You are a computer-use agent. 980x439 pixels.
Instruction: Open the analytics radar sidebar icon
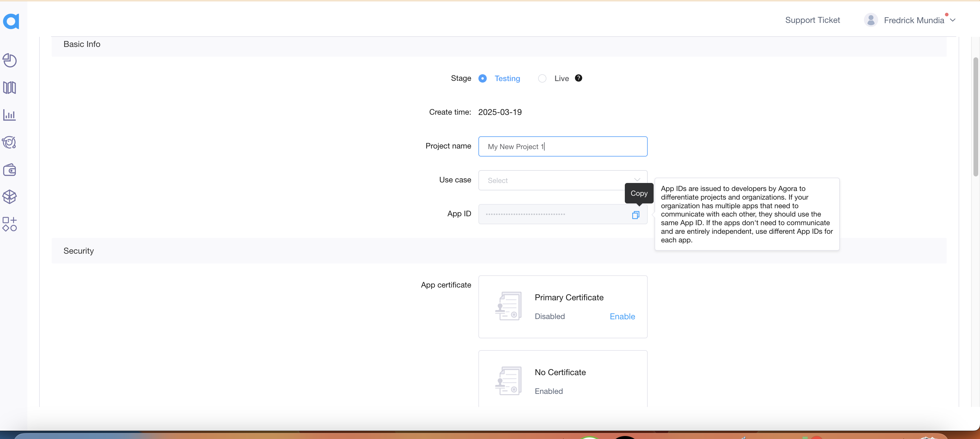10,142
